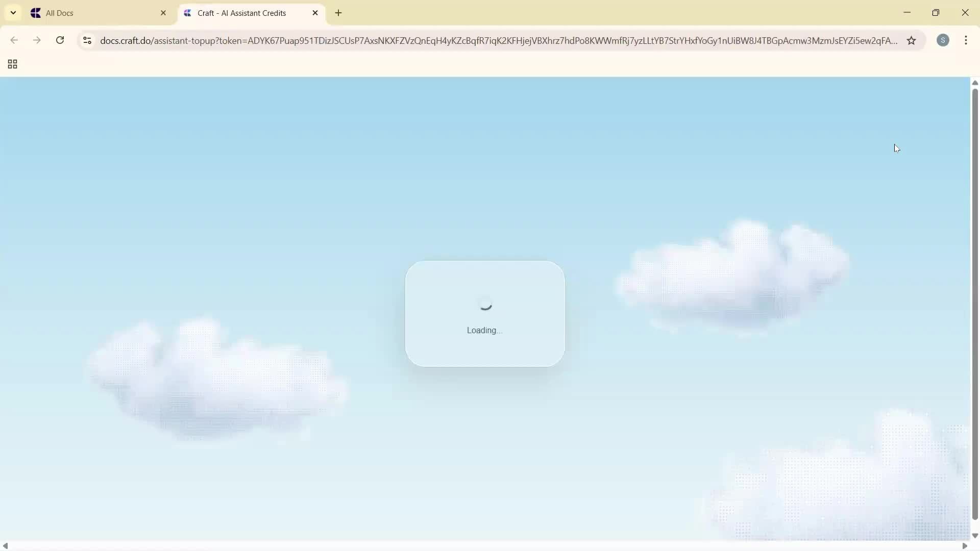Toggle the tab search chevron

13,13
